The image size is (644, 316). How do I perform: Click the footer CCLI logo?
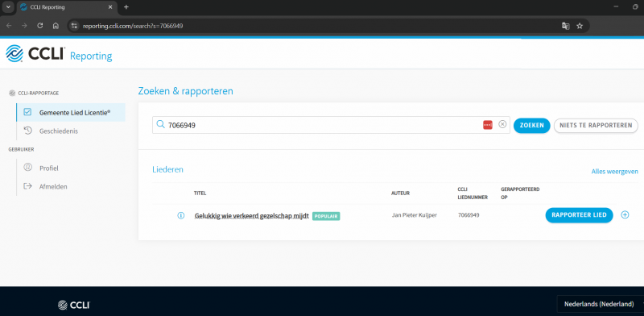[73, 305]
